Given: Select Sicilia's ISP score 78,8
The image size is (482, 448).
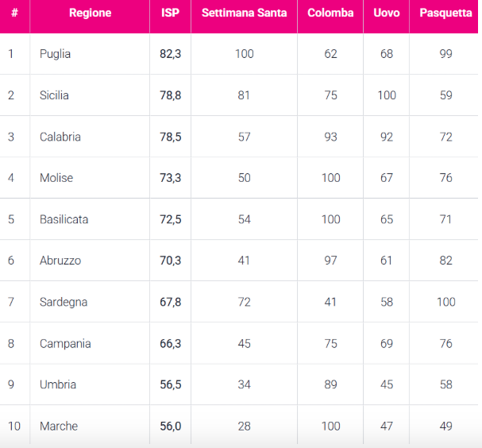Looking at the screenshot, I should pos(170,95).
